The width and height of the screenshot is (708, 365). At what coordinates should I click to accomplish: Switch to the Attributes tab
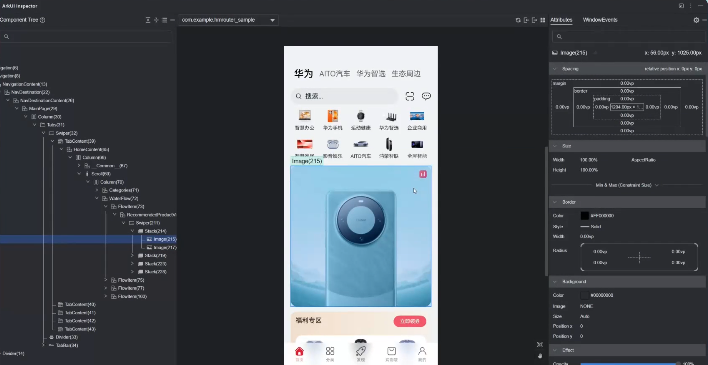[561, 20]
